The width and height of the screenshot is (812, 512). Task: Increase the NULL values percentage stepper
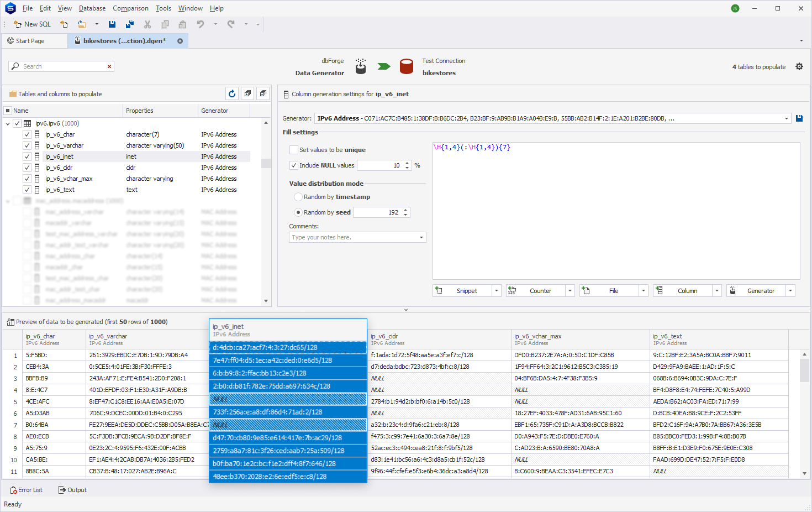pos(407,163)
